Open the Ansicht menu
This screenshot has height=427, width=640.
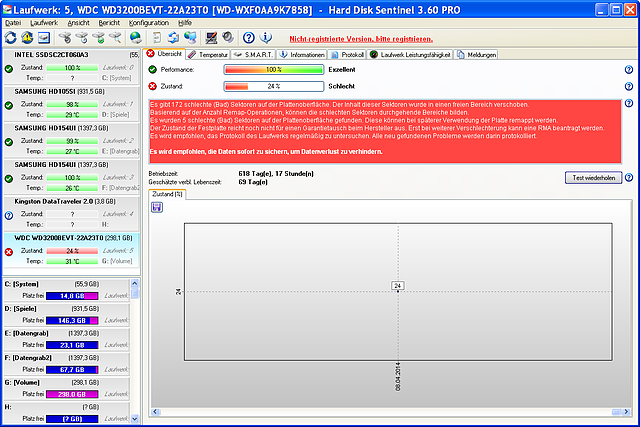click(x=78, y=23)
